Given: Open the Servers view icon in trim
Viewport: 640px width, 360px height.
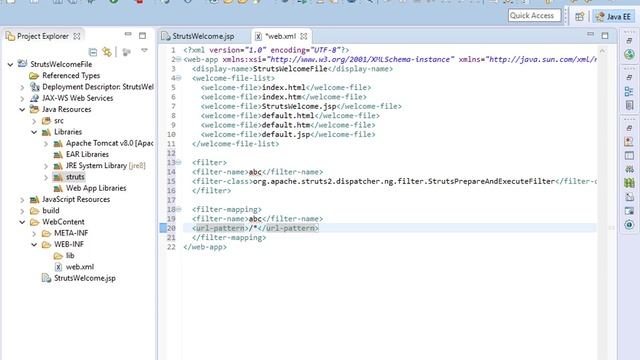Looking at the screenshot, I should pyautogui.click(x=629, y=169).
